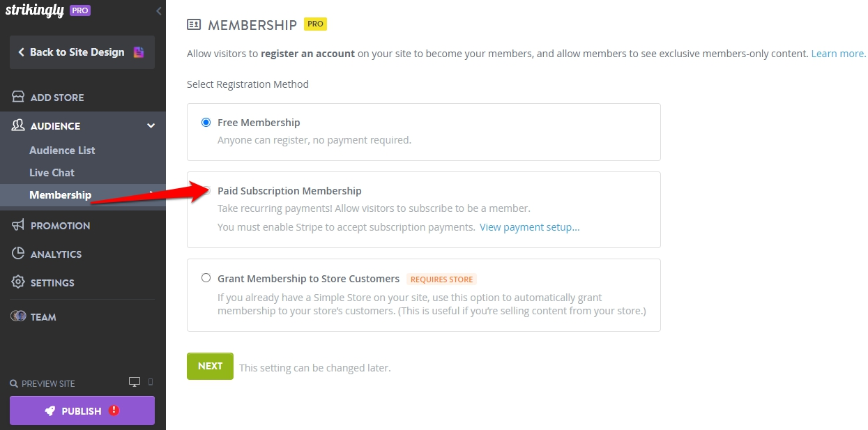Viewport: 868px width, 430px height.
Task: Select the Paid Subscription Membership option
Action: pos(206,190)
